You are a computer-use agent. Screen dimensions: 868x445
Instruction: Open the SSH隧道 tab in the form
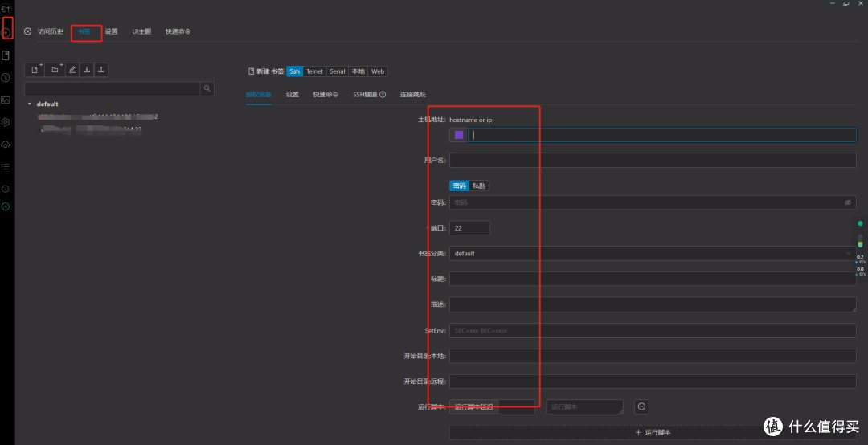coord(369,95)
